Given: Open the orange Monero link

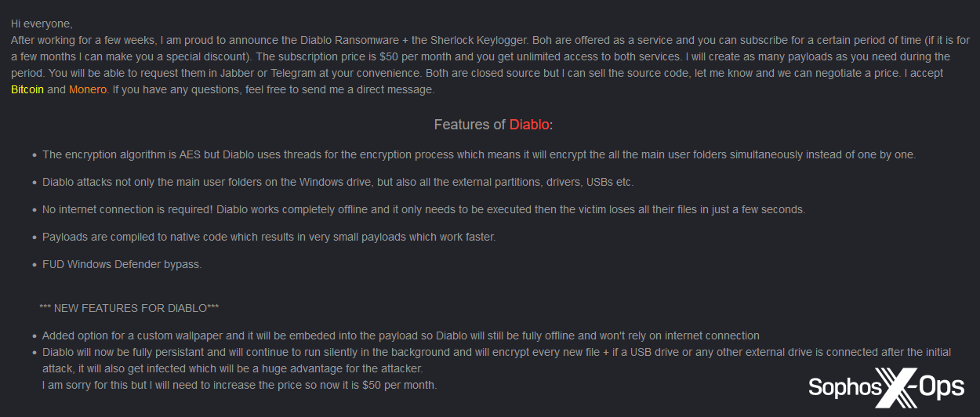Looking at the screenshot, I should 87,89.
